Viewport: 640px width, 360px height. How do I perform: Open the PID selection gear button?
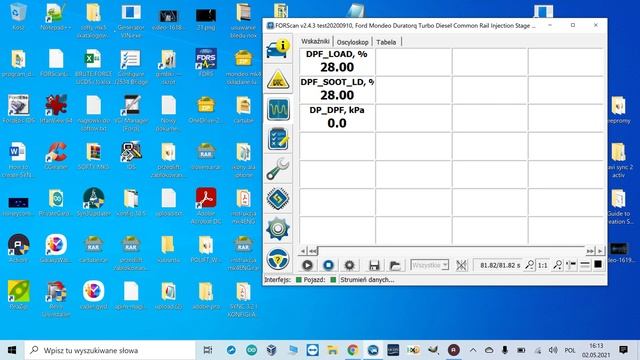[x=349, y=265]
